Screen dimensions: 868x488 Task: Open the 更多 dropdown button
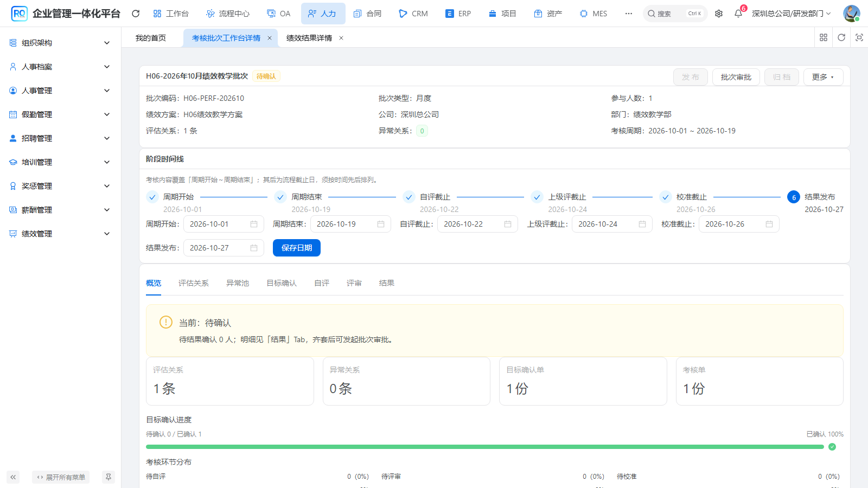[x=823, y=77]
